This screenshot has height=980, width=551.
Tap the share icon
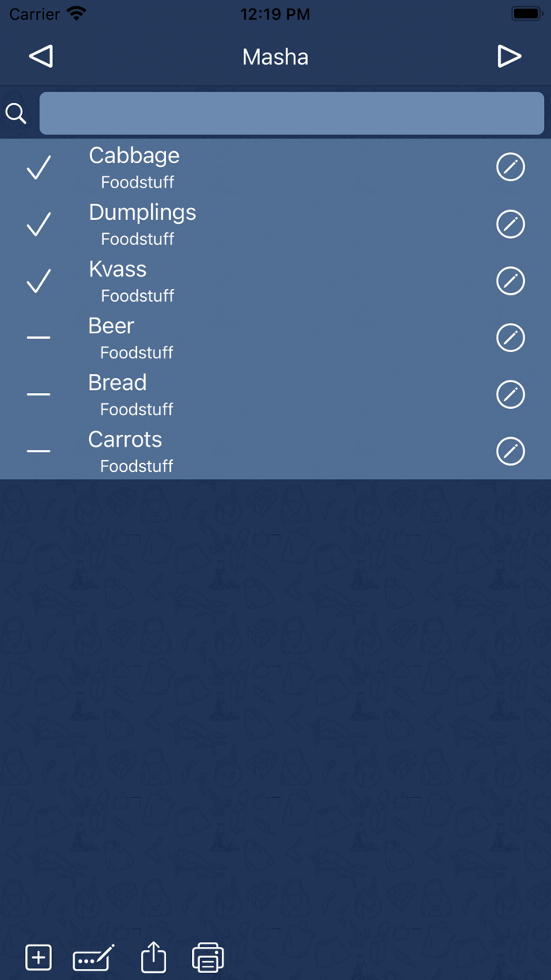tap(153, 958)
